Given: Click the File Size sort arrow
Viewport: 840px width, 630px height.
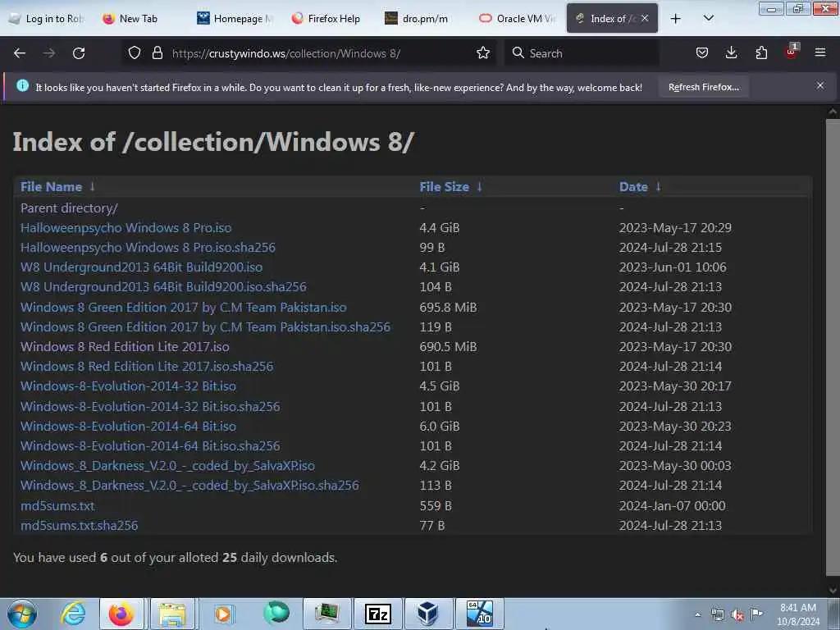Looking at the screenshot, I should coord(479,186).
